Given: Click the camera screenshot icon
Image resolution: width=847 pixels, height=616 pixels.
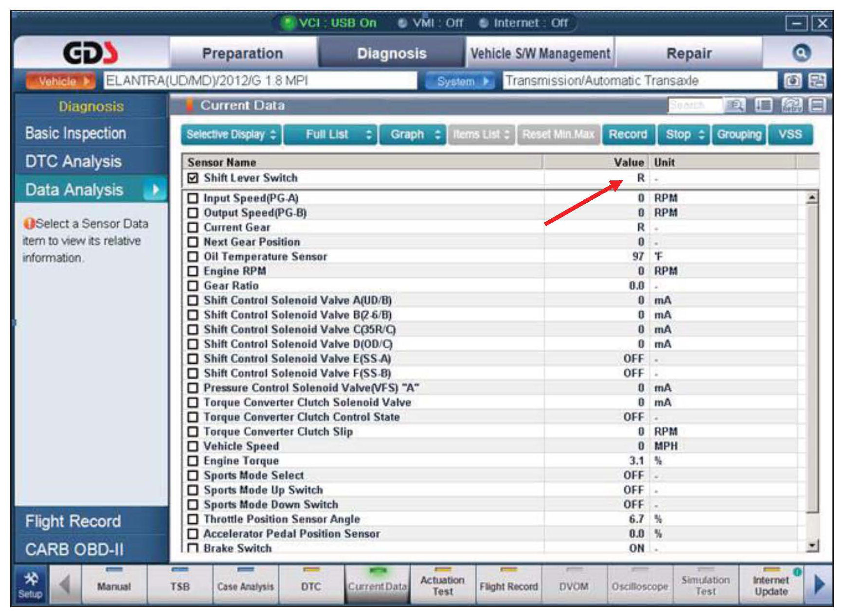Looking at the screenshot, I should pyautogui.click(x=793, y=81).
